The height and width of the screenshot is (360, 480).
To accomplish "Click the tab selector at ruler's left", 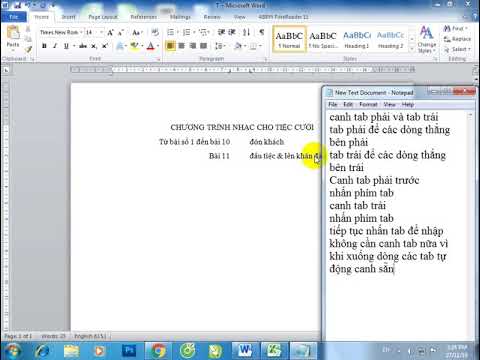I will tap(6, 70).
